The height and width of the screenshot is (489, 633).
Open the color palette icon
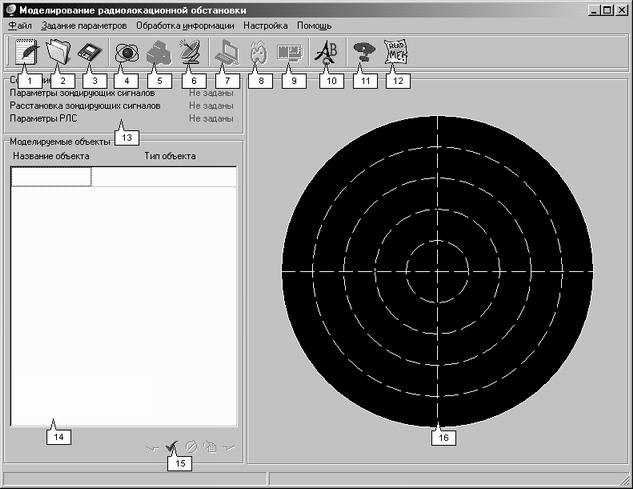click(x=258, y=51)
